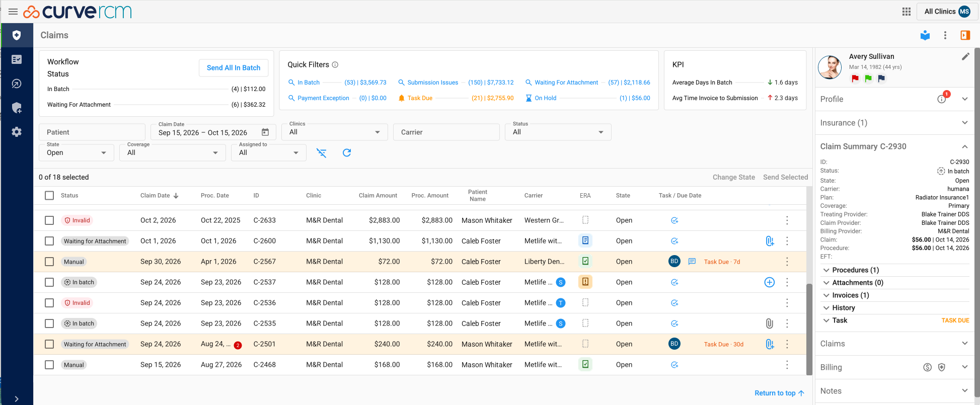Select the checkbox for claim C-2536
Viewport: 980px width, 405px height.
(49, 303)
